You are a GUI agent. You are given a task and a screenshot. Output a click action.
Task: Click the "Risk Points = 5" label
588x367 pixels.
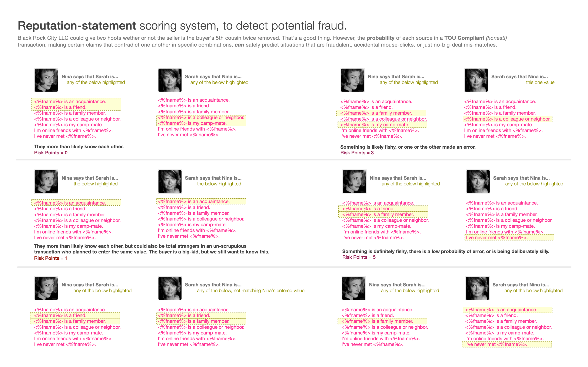click(x=359, y=257)
